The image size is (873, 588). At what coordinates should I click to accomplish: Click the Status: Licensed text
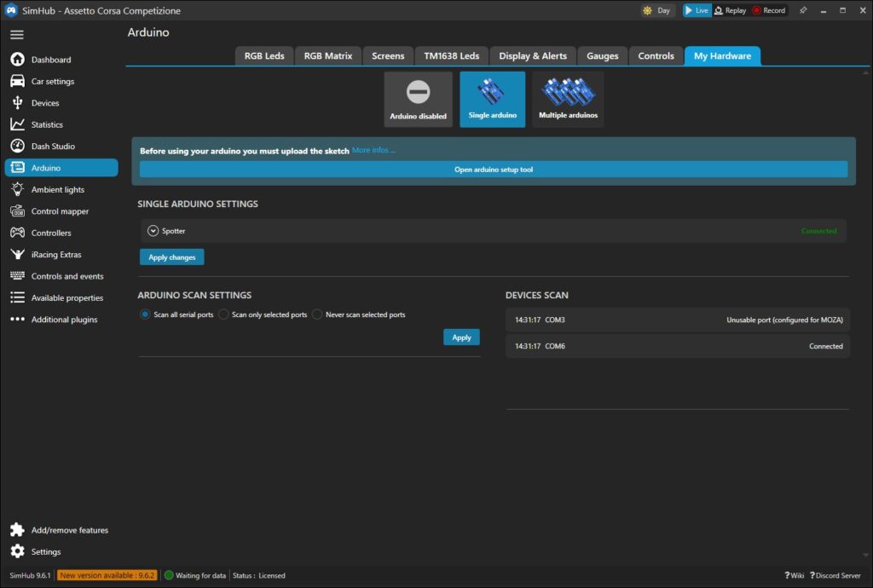pyautogui.click(x=259, y=575)
